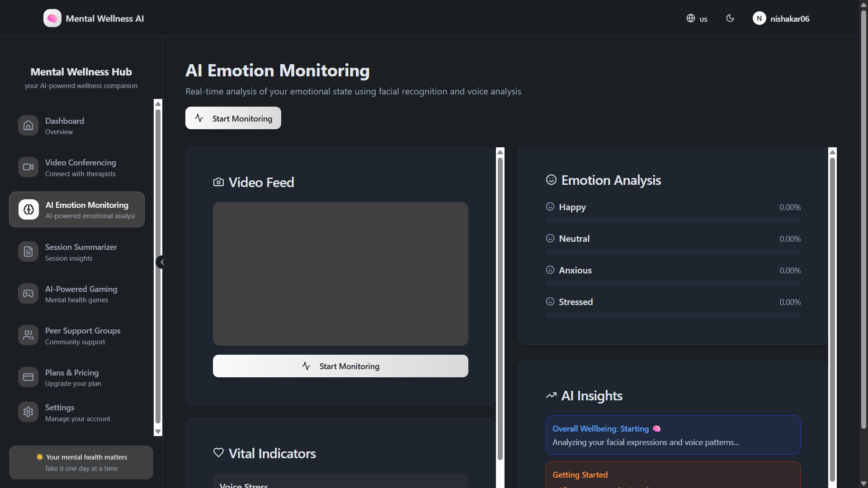Click the Peer Support Groups people icon
868x488 pixels.
tap(28, 335)
